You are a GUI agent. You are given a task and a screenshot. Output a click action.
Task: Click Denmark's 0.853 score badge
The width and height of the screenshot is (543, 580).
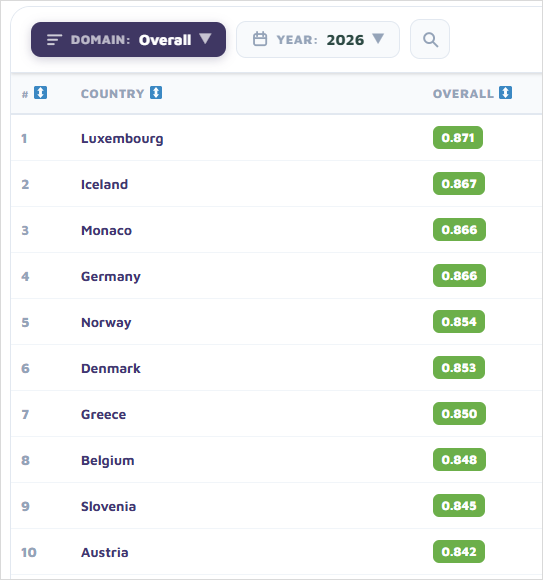[x=459, y=367]
